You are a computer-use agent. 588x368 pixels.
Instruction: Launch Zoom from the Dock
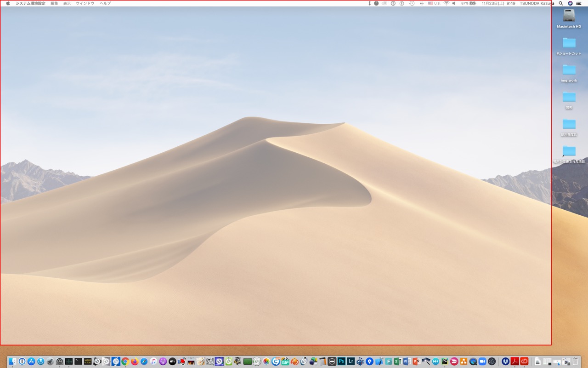tap(482, 362)
